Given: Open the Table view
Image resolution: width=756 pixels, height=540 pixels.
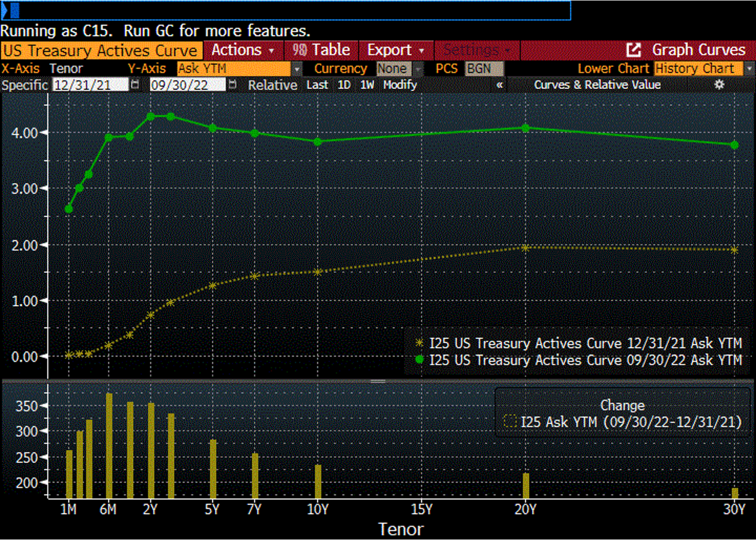Looking at the screenshot, I should click(321, 50).
